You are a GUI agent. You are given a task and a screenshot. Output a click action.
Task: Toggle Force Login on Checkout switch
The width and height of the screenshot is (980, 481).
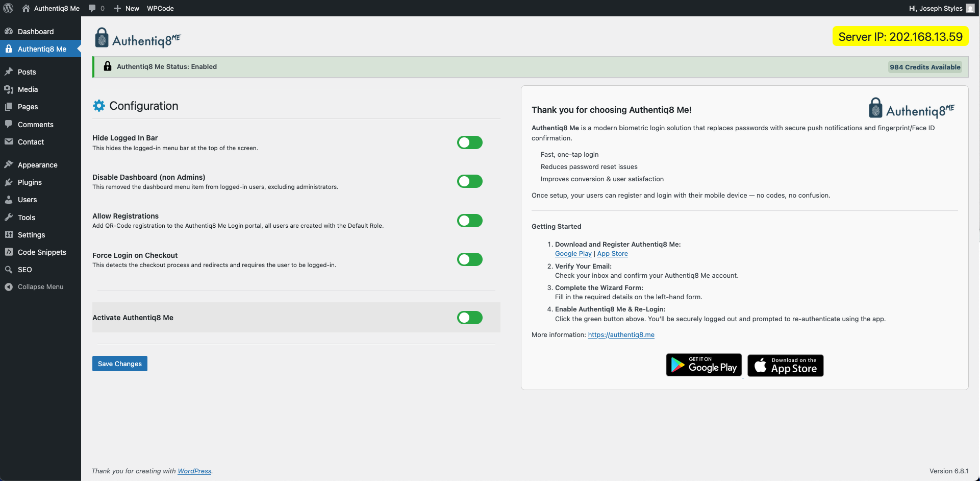470,259
